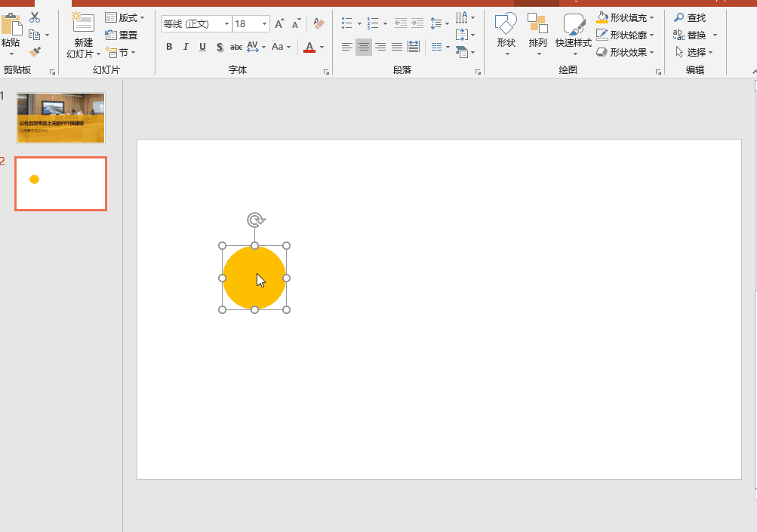Image resolution: width=757 pixels, height=532 pixels.
Task: Increase font size with larger A icon
Action: pos(279,24)
